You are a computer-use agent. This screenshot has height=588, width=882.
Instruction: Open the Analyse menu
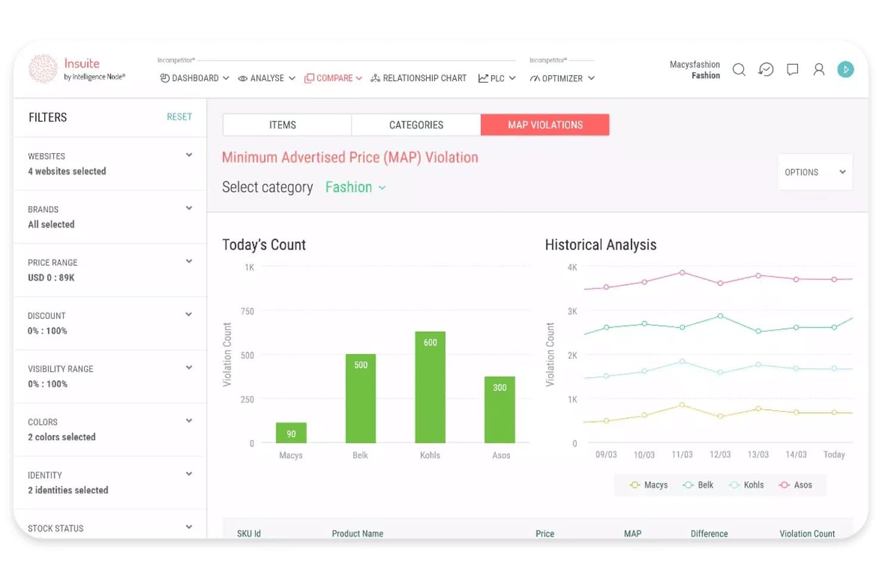click(266, 78)
